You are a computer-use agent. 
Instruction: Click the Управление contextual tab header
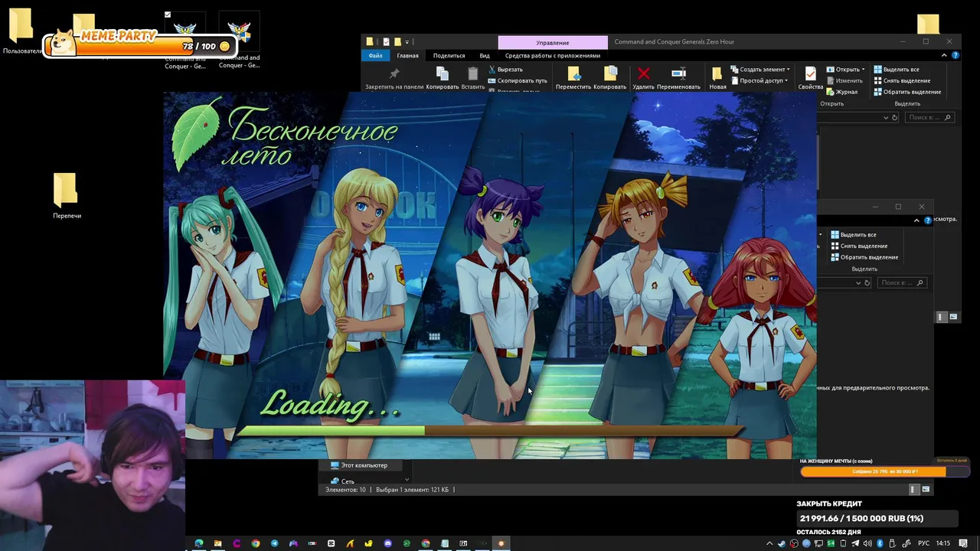pos(553,43)
